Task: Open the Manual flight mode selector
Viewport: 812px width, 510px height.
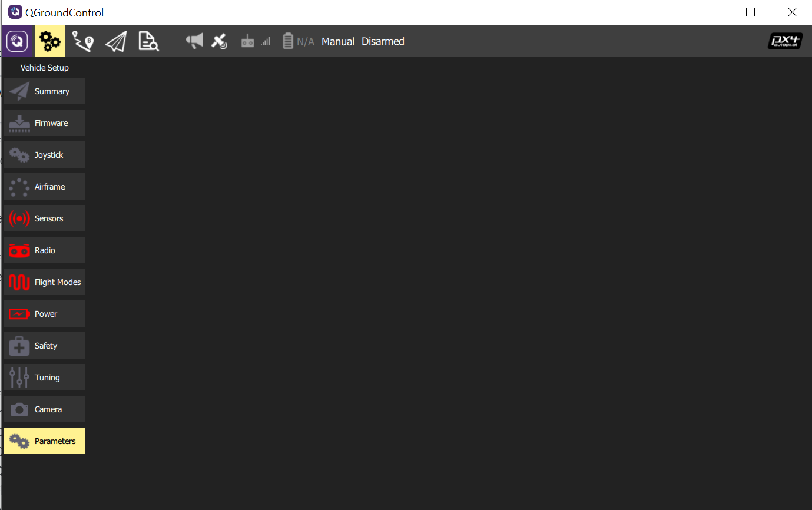Action: pyautogui.click(x=338, y=41)
